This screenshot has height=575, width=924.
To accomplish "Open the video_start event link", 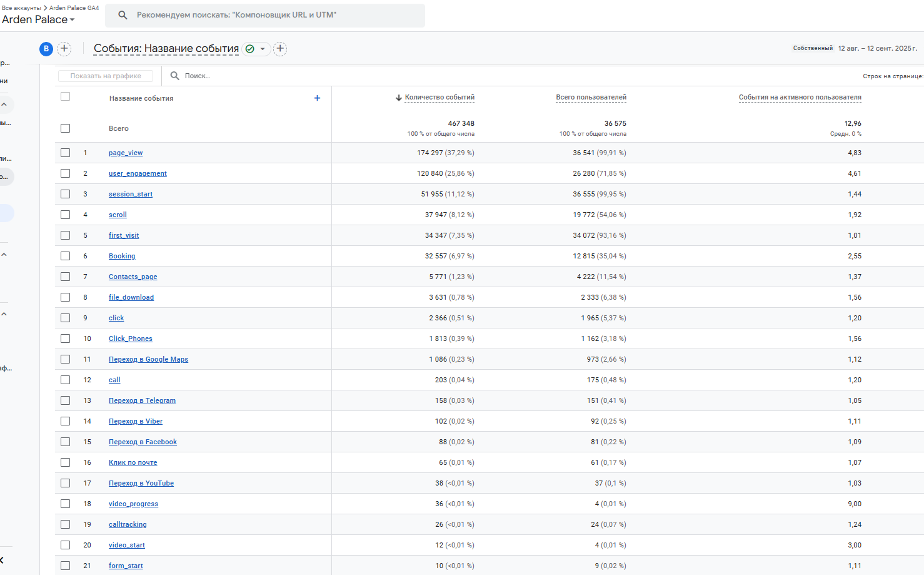I will 127,545.
